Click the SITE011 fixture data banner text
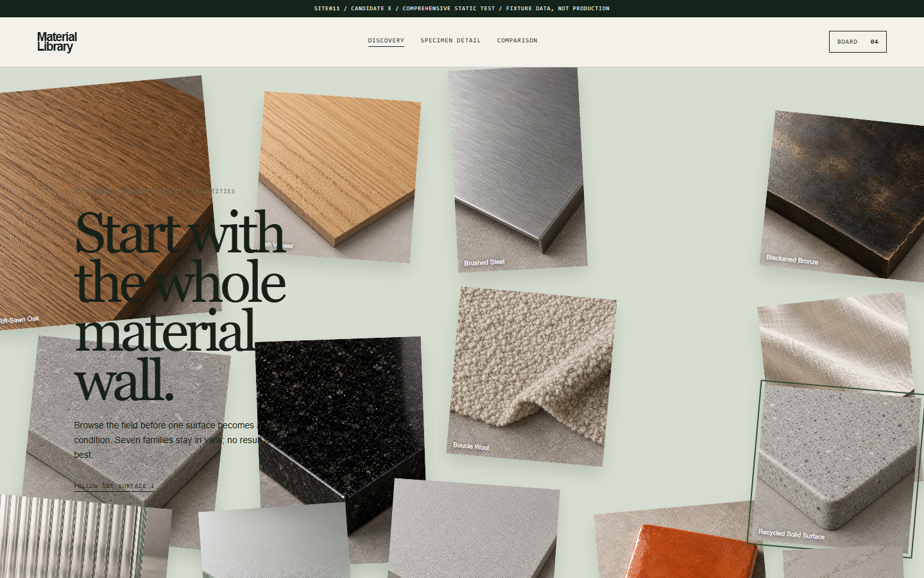924x578 pixels. pos(461,8)
